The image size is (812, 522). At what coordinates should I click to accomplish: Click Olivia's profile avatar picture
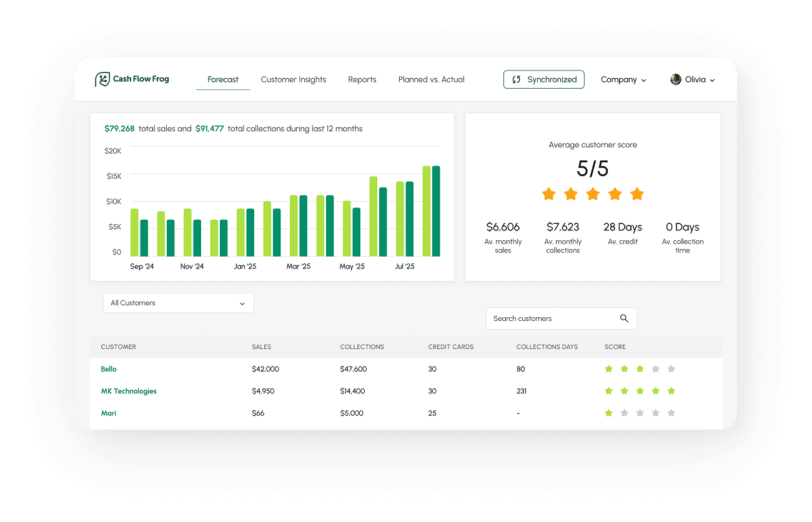675,79
